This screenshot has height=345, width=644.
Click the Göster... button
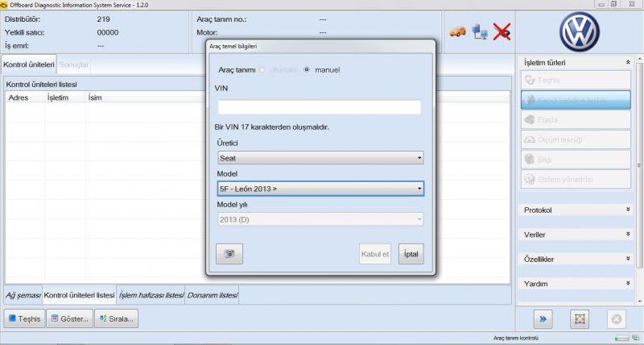70,318
